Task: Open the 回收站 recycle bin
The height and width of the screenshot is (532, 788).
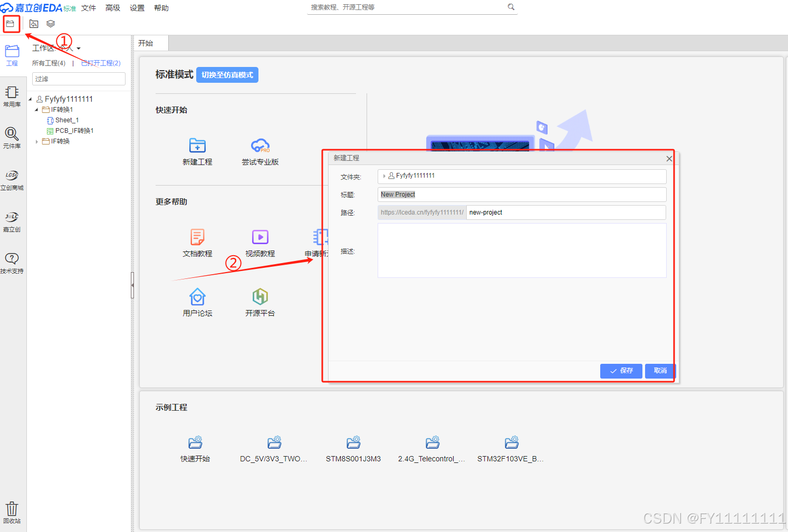Action: click(12, 513)
